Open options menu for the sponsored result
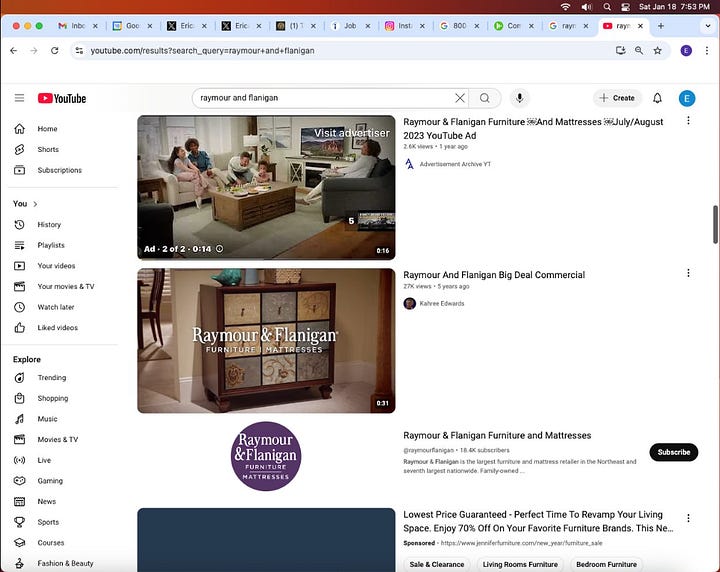This screenshot has height=572, width=720. pos(688,518)
